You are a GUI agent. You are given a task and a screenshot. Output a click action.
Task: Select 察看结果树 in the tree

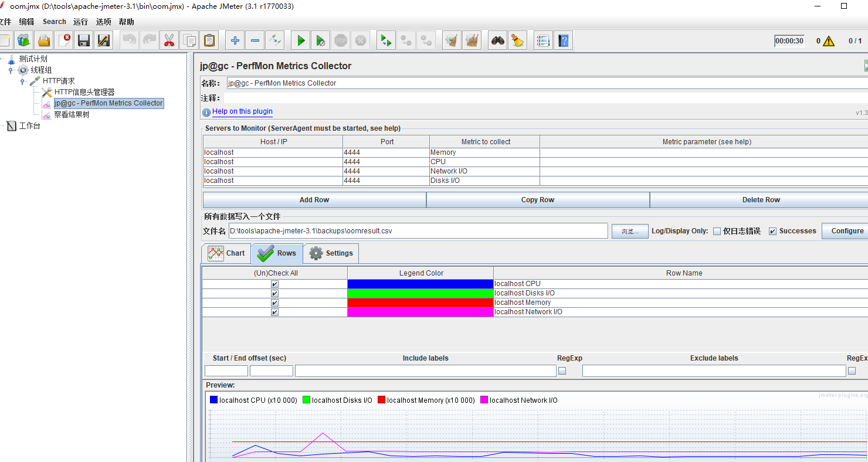pos(72,115)
